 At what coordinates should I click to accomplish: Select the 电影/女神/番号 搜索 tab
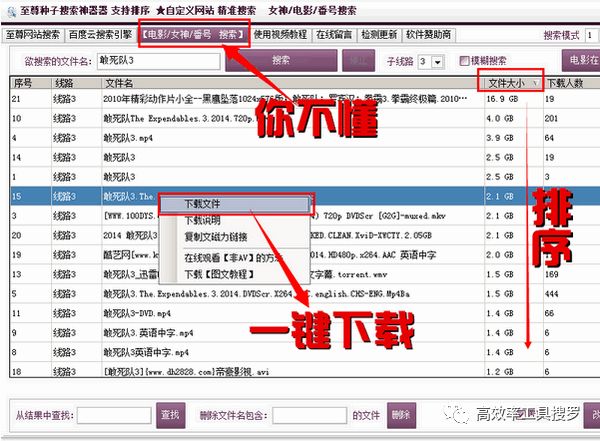click(x=193, y=35)
